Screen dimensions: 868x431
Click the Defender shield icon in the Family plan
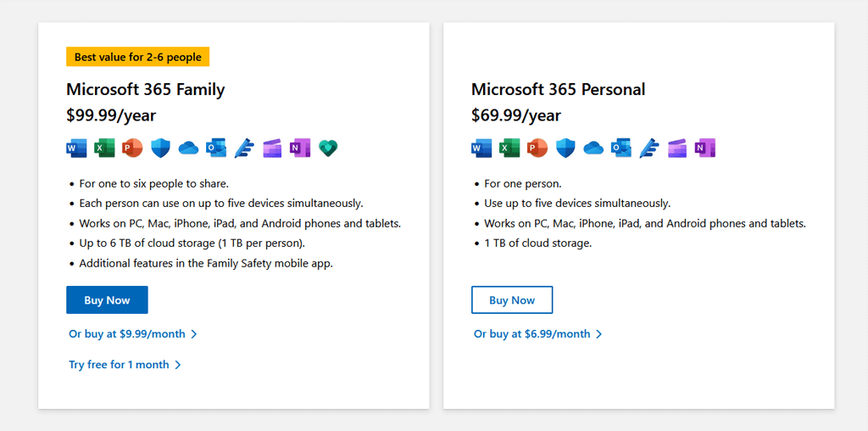160,148
